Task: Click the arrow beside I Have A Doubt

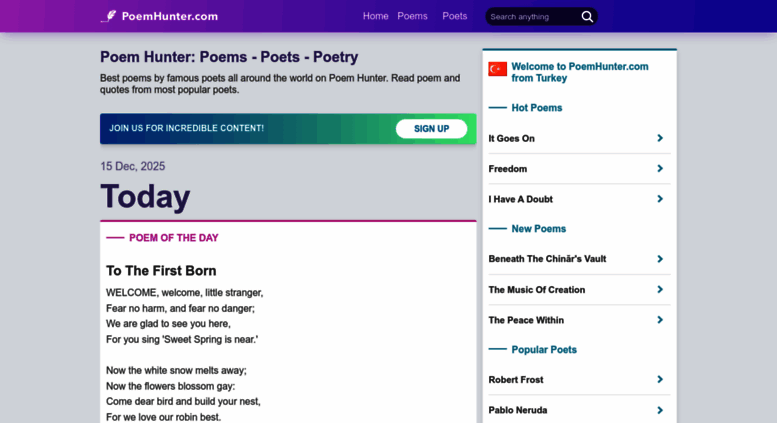Action: (x=660, y=198)
